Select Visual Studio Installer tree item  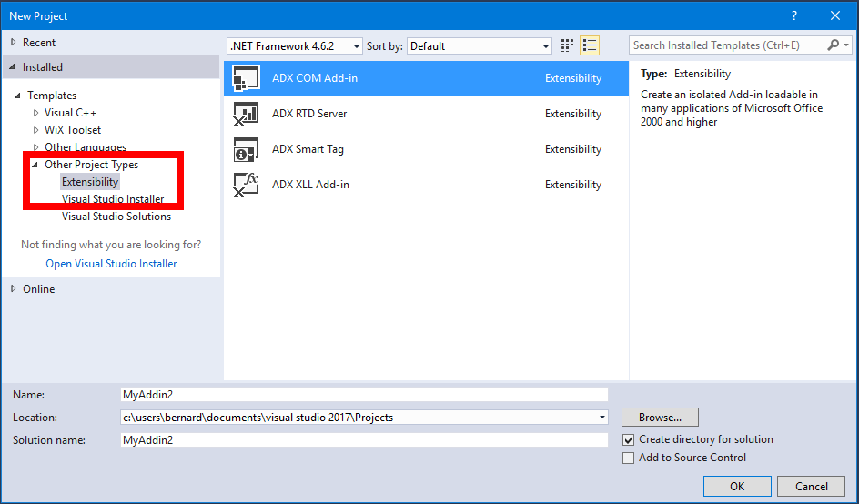tap(113, 199)
